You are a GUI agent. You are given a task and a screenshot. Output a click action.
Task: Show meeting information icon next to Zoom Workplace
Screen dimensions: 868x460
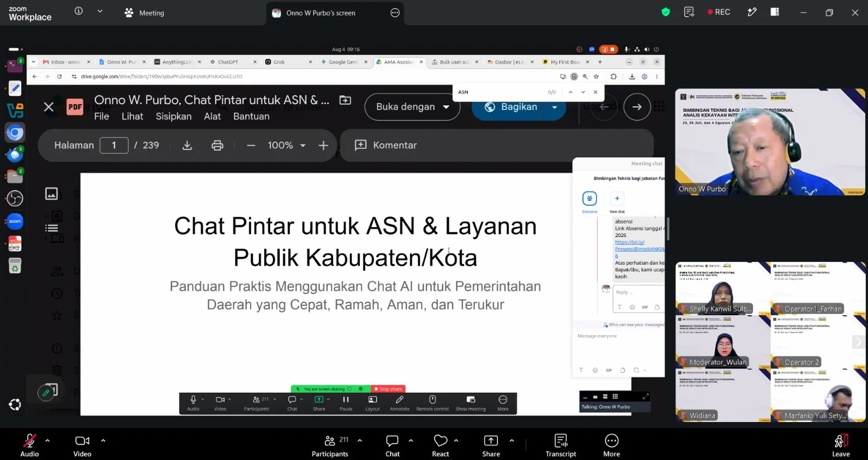tap(79, 11)
